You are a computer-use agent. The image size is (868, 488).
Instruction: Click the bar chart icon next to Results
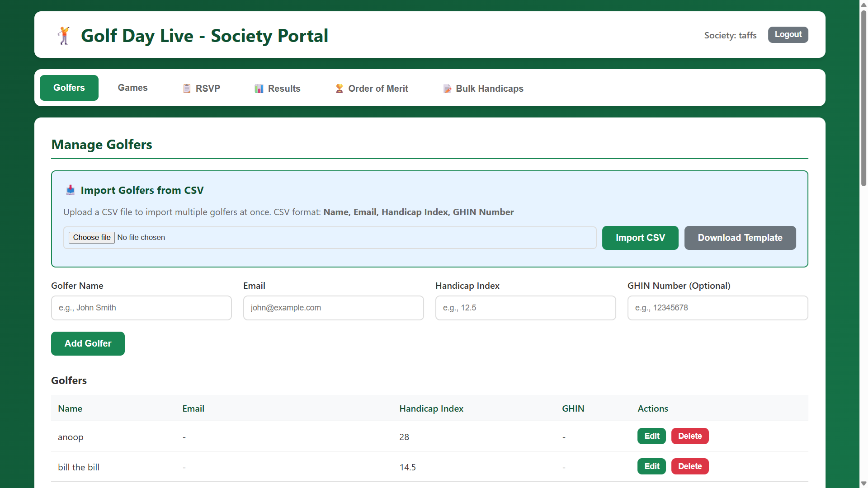click(x=259, y=89)
